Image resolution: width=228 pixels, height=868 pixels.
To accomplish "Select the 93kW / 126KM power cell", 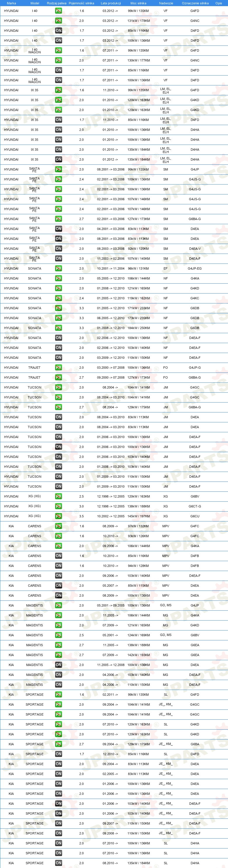I will click(138, 536).
